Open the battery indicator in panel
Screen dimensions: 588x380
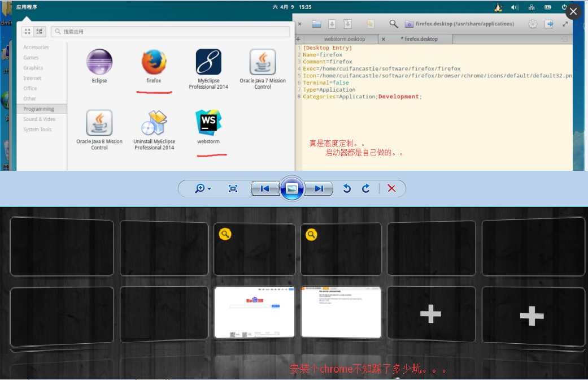pyautogui.click(x=548, y=7)
